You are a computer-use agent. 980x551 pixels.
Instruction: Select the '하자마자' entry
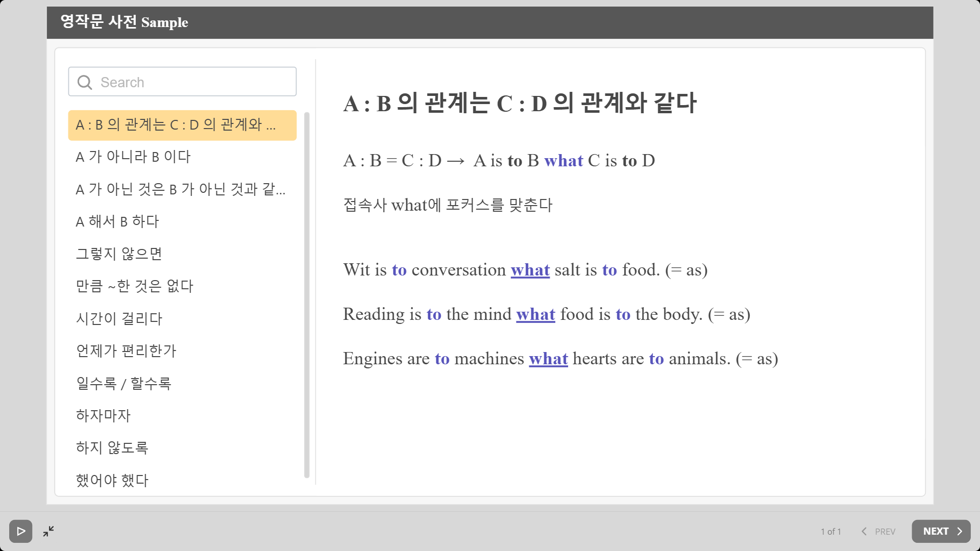coord(182,415)
